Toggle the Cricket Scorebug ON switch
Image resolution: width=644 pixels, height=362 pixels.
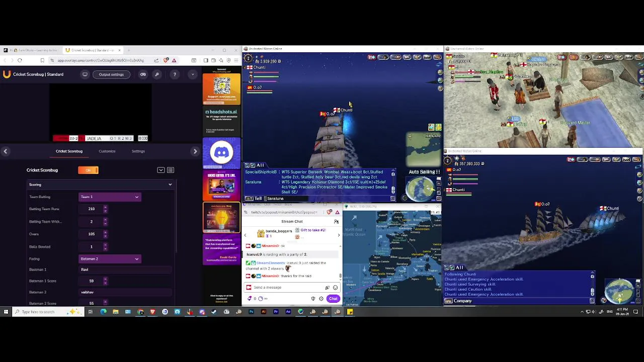click(88, 170)
